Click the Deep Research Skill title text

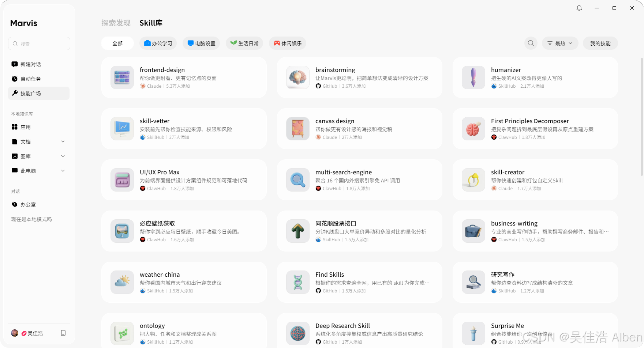(x=342, y=326)
